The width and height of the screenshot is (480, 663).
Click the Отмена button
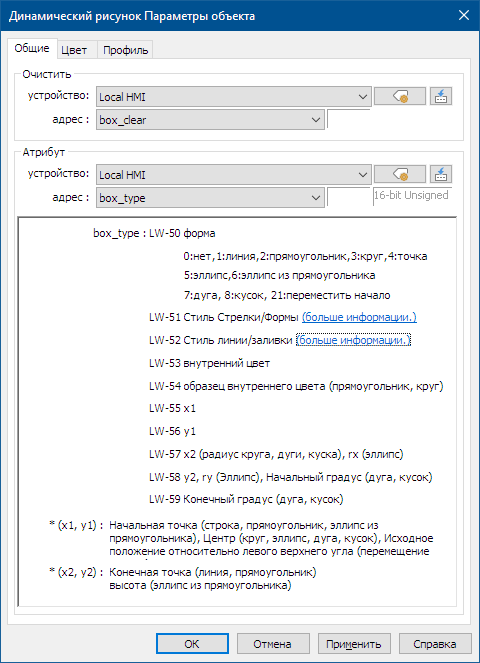coord(272,644)
